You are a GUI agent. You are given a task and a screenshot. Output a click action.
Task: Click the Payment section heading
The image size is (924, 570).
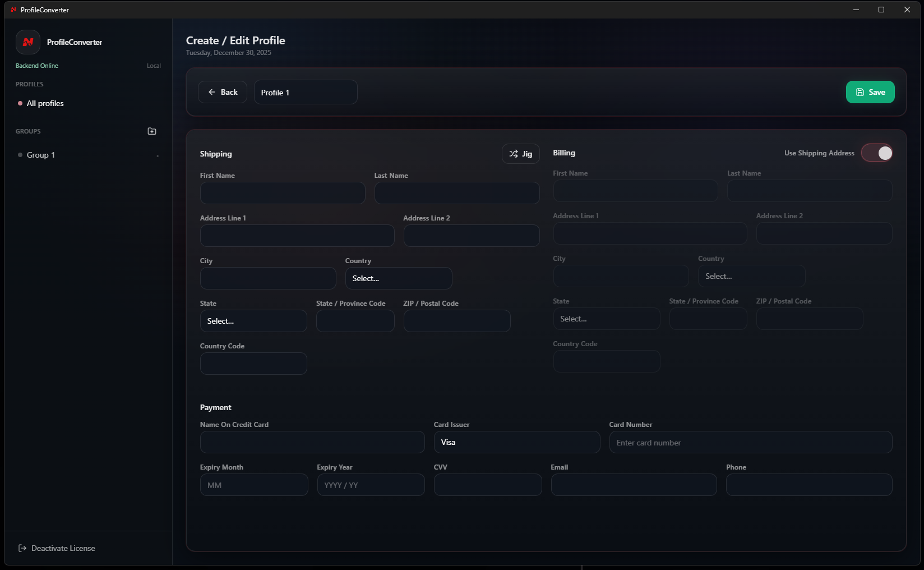(216, 407)
